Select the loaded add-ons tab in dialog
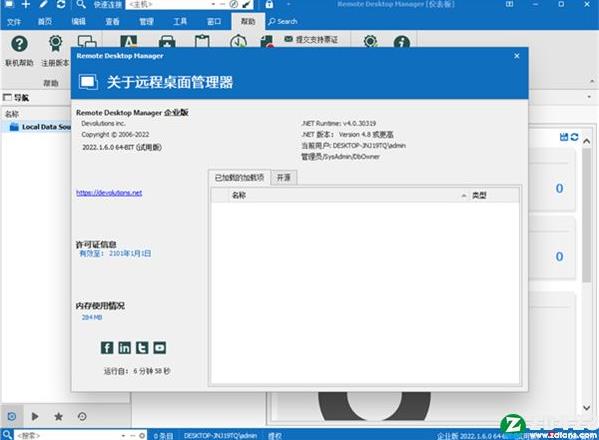599x440 pixels. [239, 177]
